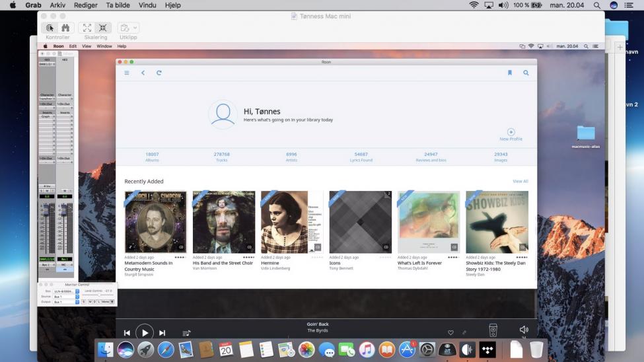Screen dimensions: 644x362
Task: Switch to full-size scaling icon
Action: point(87,28)
